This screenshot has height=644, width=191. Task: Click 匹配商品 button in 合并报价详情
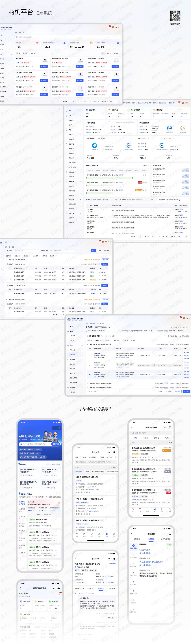pyautogui.click(x=177, y=391)
